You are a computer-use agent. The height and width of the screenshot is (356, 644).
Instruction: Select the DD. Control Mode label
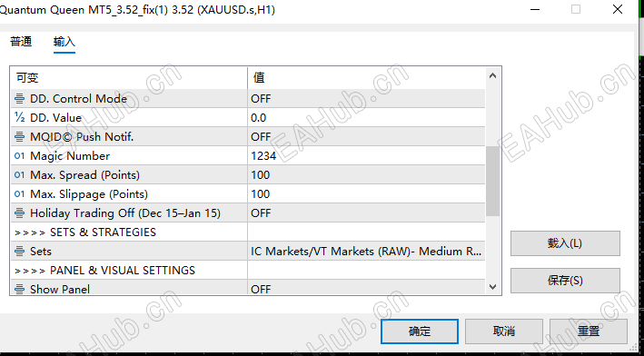tap(78, 99)
